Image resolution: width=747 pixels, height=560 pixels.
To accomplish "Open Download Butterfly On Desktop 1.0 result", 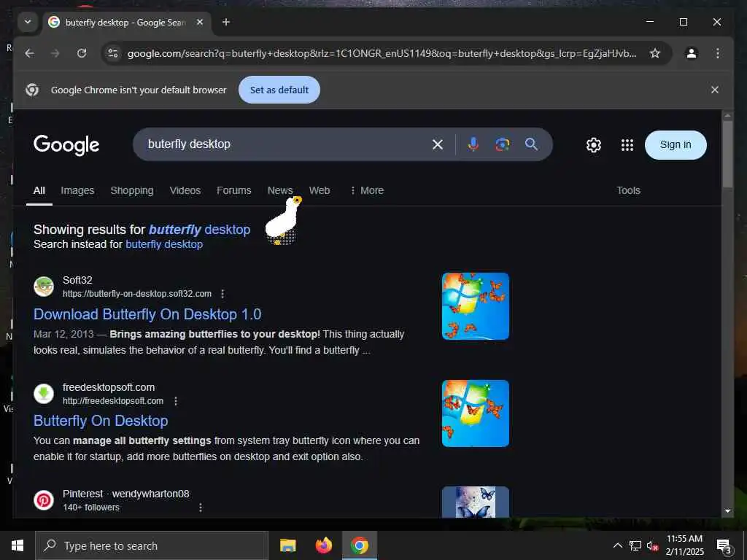I will click(147, 314).
